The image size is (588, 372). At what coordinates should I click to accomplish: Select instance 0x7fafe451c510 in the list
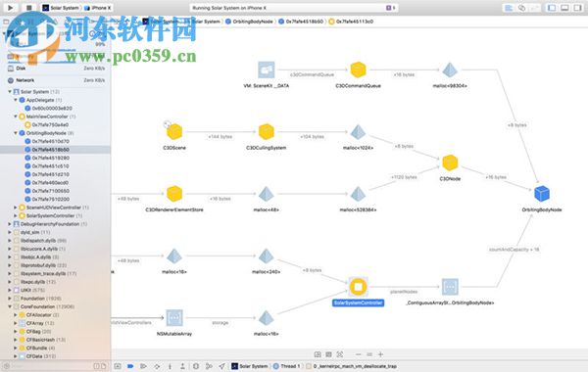click(56, 166)
